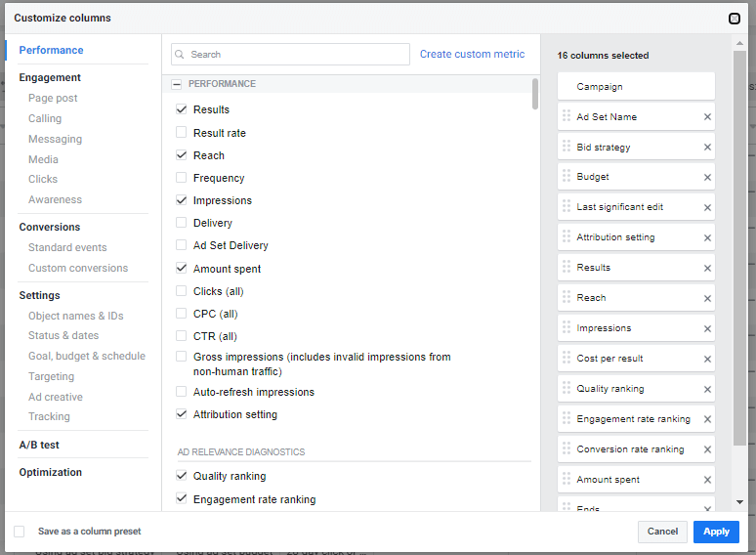Open the Conversions category
The width and height of the screenshot is (756, 555).
50,227
